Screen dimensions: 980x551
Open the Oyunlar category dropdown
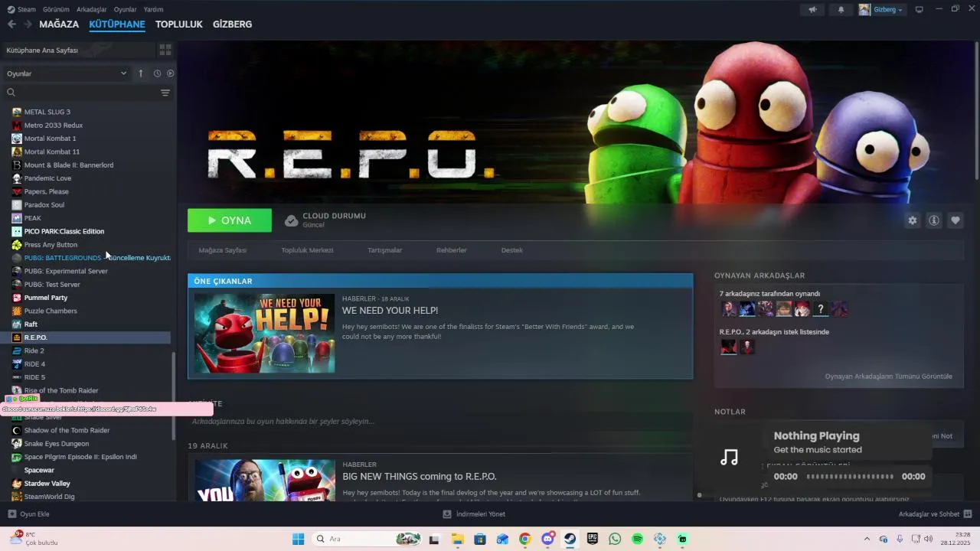click(x=67, y=73)
